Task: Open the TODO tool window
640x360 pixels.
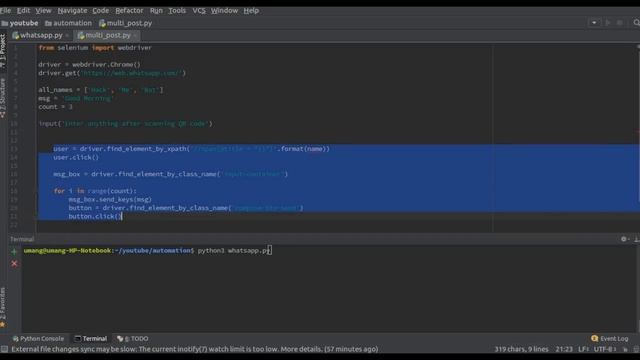Action: (x=133, y=339)
